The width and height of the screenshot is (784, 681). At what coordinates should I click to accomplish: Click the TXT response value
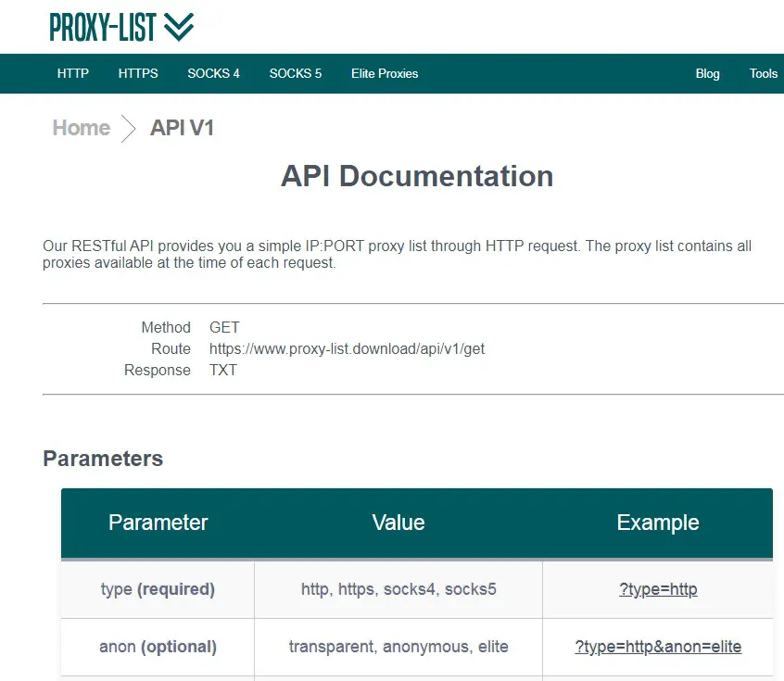[x=223, y=370]
